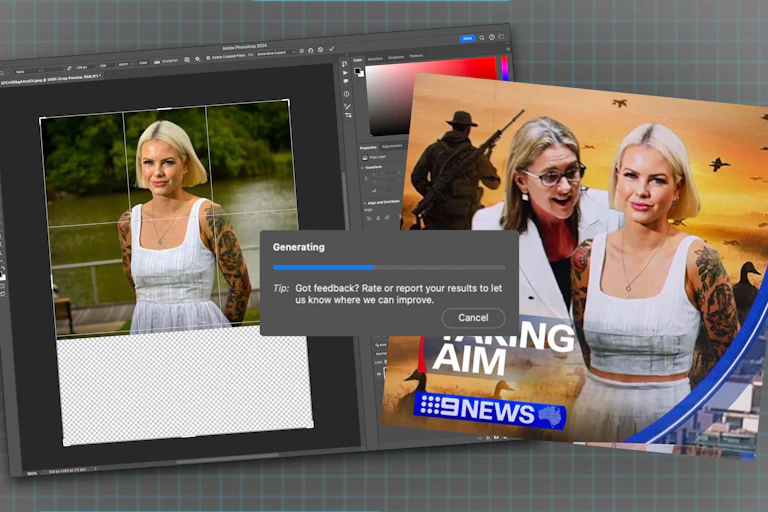The width and height of the screenshot is (768, 512).
Task: Open the Actions panel play icon
Action: [345, 73]
